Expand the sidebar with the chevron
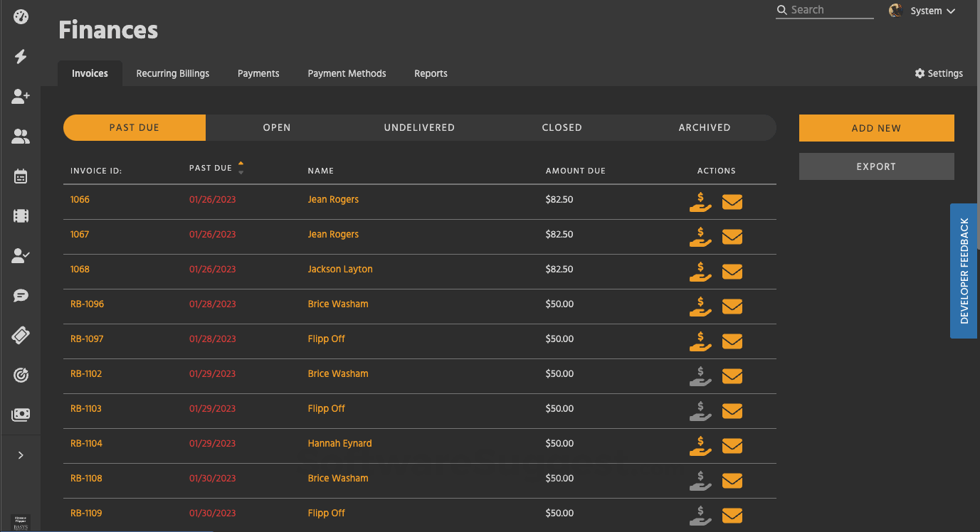Image resolution: width=980 pixels, height=532 pixels. point(20,455)
